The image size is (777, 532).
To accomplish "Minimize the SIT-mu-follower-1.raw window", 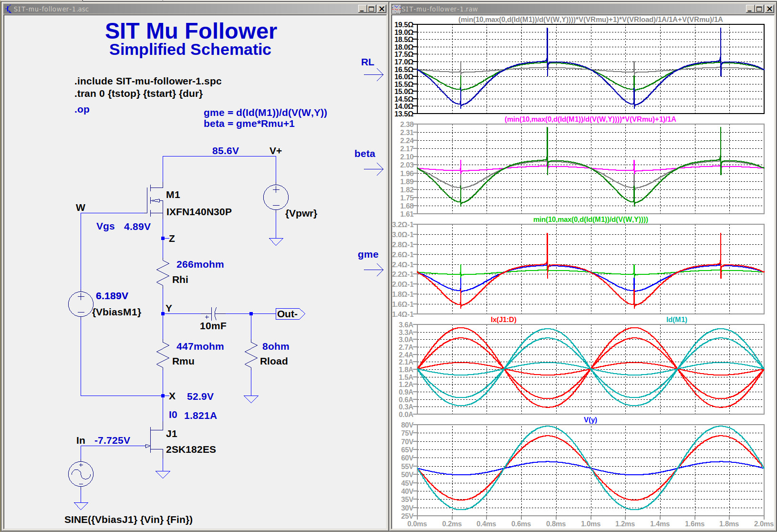I will (x=750, y=9).
